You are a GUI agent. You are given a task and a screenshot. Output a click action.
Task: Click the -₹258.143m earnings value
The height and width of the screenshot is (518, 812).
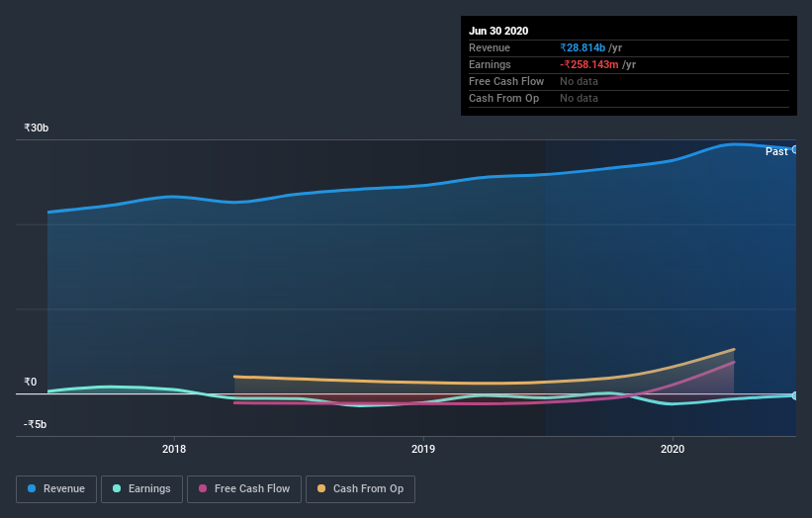tap(588, 64)
